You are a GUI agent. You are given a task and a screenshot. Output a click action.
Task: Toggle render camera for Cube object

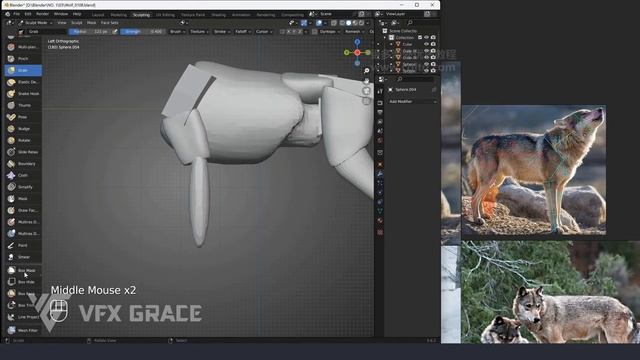click(433, 44)
